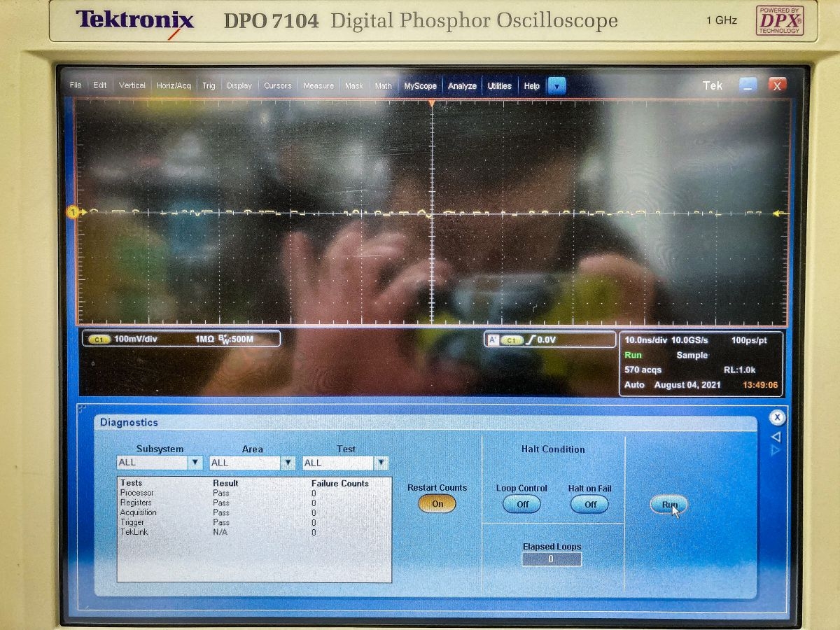Click the lower triangle arrow beside the Diagnostics panel
The height and width of the screenshot is (630, 840).
(x=776, y=451)
